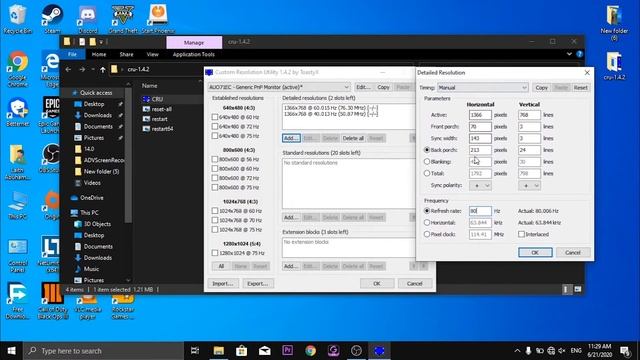Image resolution: width=640 pixels, height=360 pixels.
Task: Open the Timing dropdown set to Manual
Action: [x=482, y=87]
